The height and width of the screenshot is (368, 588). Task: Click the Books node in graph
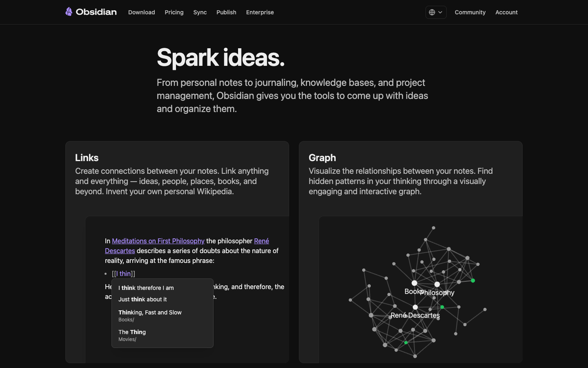(x=414, y=283)
